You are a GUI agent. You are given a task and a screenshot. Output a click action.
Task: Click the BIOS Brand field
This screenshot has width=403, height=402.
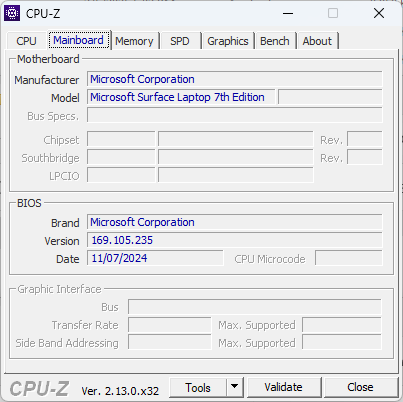pos(235,222)
